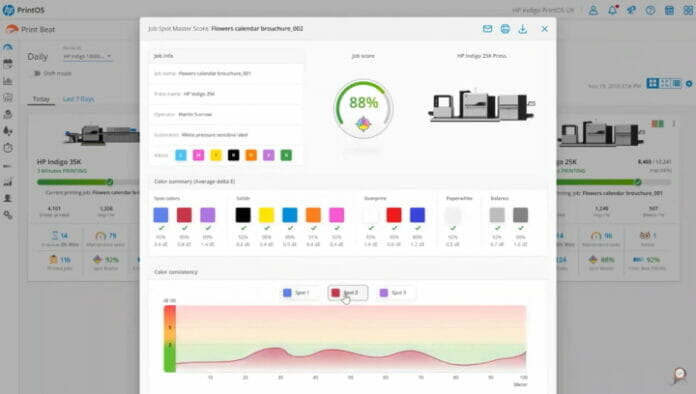Open the notifications bell
This screenshot has width=696, height=394.
pyautogui.click(x=613, y=10)
